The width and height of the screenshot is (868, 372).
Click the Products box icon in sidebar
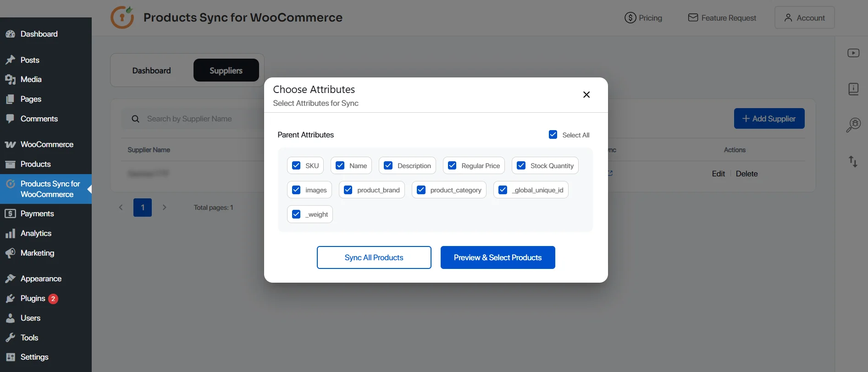click(x=10, y=164)
